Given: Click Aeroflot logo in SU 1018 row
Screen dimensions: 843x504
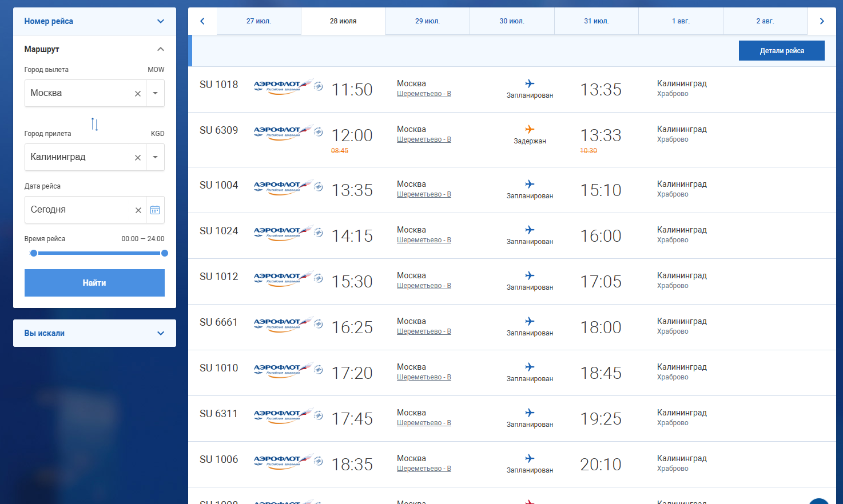Looking at the screenshot, I should click(288, 86).
